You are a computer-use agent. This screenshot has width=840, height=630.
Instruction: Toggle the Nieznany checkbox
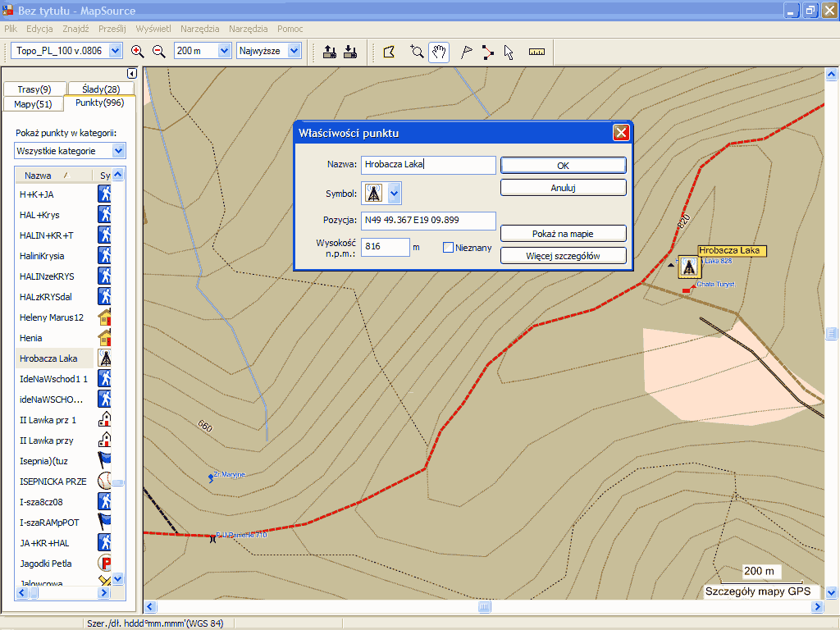448,248
